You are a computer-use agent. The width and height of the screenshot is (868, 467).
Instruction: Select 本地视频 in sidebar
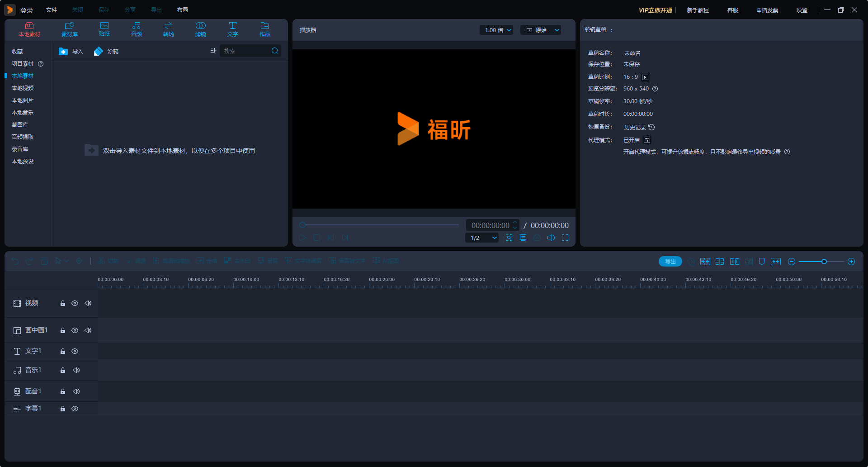[x=23, y=88]
